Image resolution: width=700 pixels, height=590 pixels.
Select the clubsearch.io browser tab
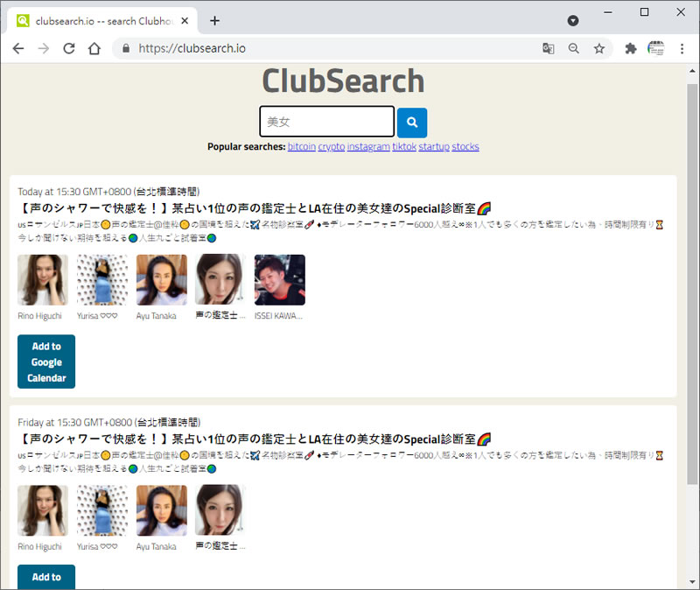click(101, 20)
